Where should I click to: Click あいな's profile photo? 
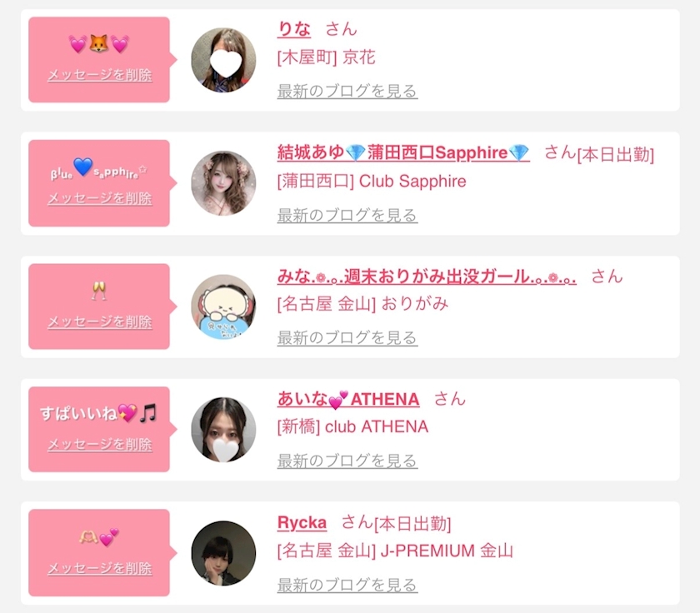[x=223, y=430]
